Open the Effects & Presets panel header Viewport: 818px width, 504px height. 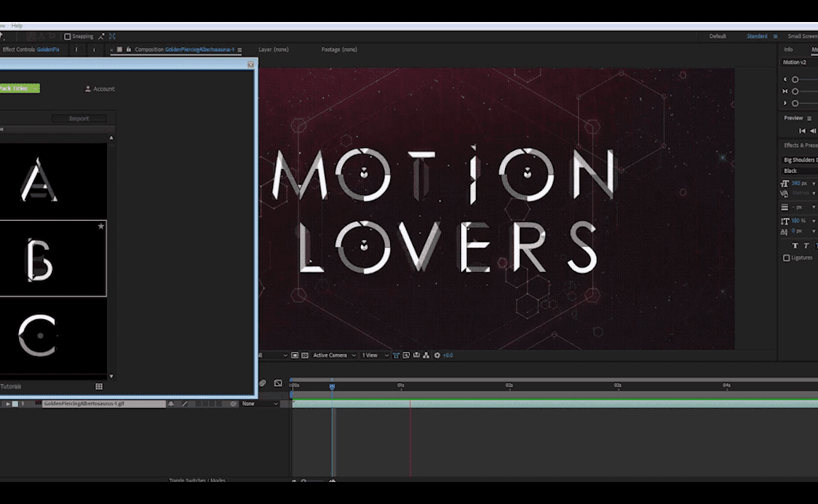[x=800, y=145]
